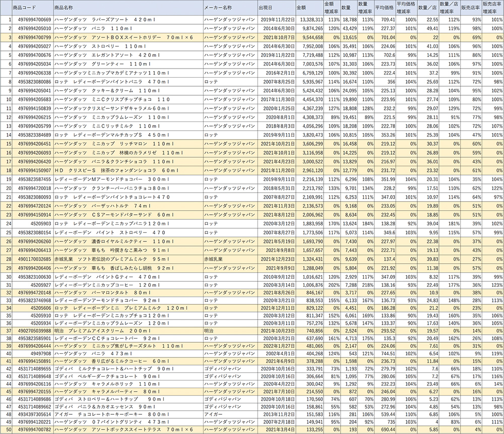Click cell バニラ&クランチショコラ 110ml
The width and height of the screenshot is (504, 434).
click(x=128, y=161)
